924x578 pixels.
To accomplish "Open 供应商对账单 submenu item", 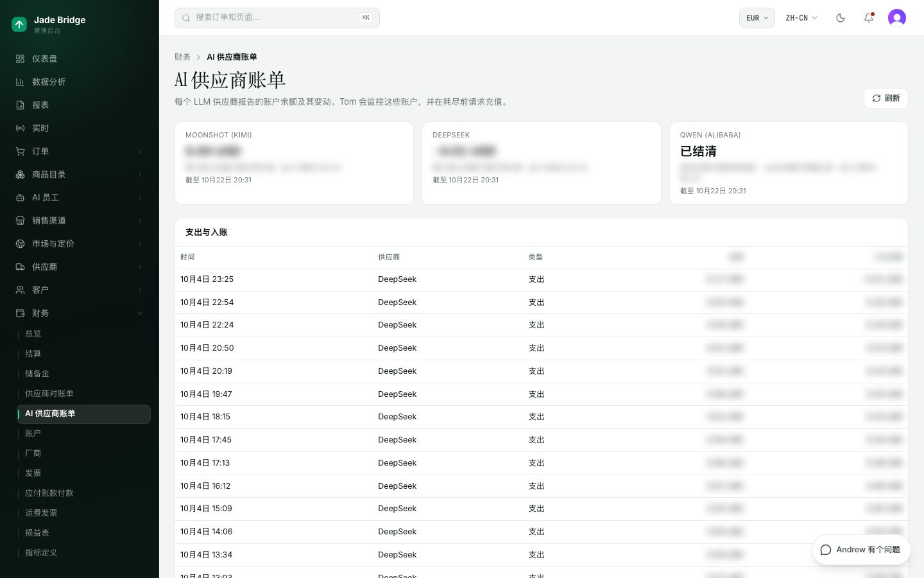I will pyautogui.click(x=49, y=394).
